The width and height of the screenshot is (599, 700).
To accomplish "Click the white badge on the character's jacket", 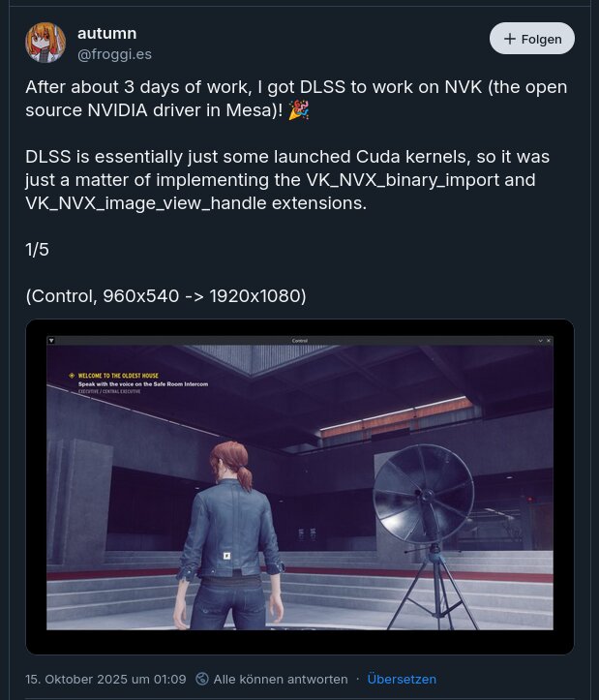I will click(226, 556).
